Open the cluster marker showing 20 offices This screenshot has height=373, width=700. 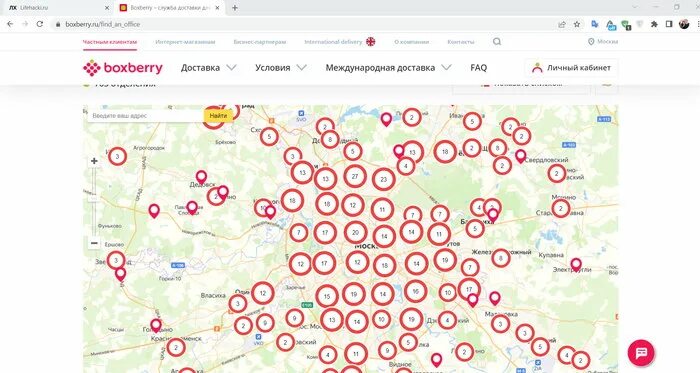[x=355, y=232]
